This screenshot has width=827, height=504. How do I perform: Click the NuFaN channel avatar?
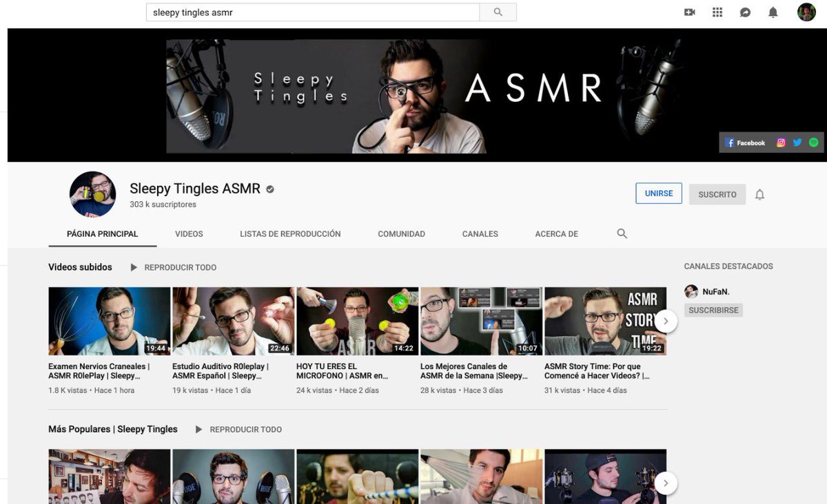coord(691,292)
